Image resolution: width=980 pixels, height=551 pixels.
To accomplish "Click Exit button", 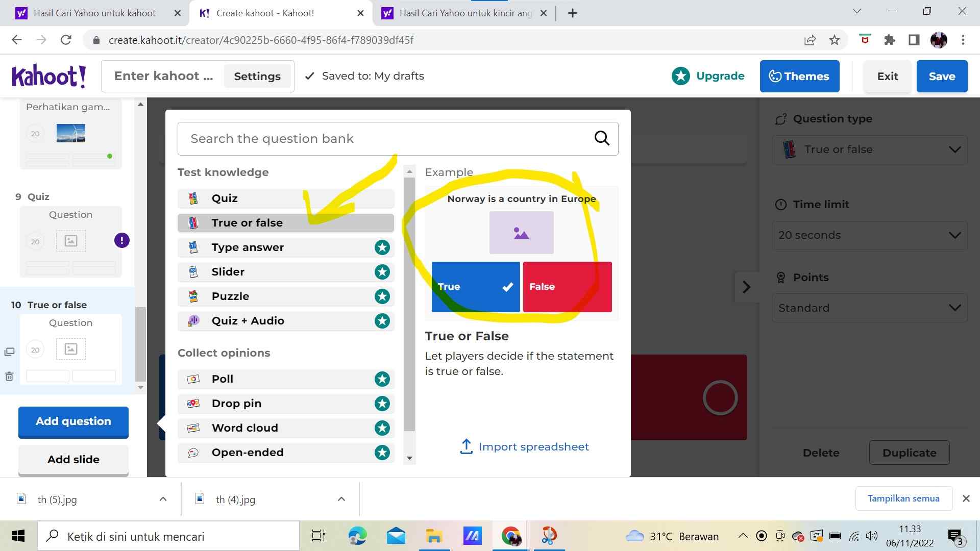I will (x=887, y=77).
